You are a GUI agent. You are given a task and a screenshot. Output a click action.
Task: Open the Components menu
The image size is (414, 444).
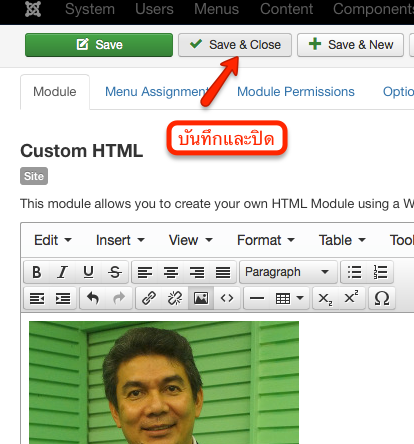pos(373,9)
